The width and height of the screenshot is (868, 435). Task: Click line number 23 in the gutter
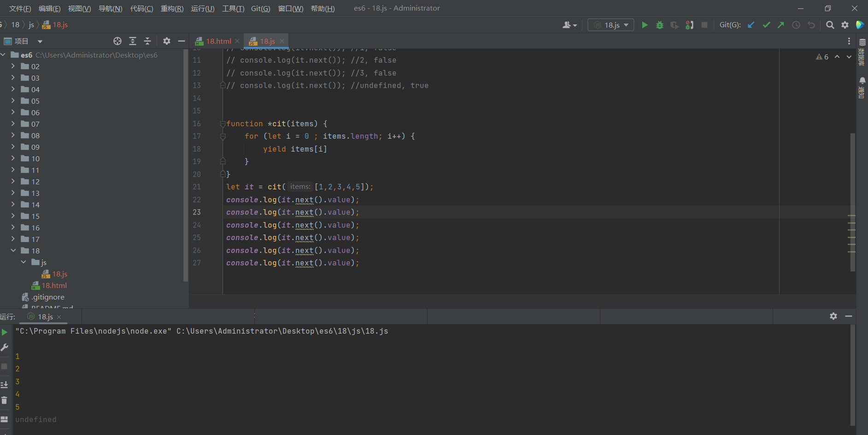pos(197,212)
